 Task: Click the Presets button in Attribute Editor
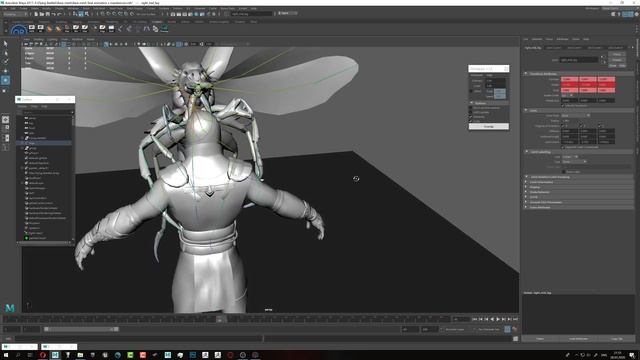click(x=616, y=60)
